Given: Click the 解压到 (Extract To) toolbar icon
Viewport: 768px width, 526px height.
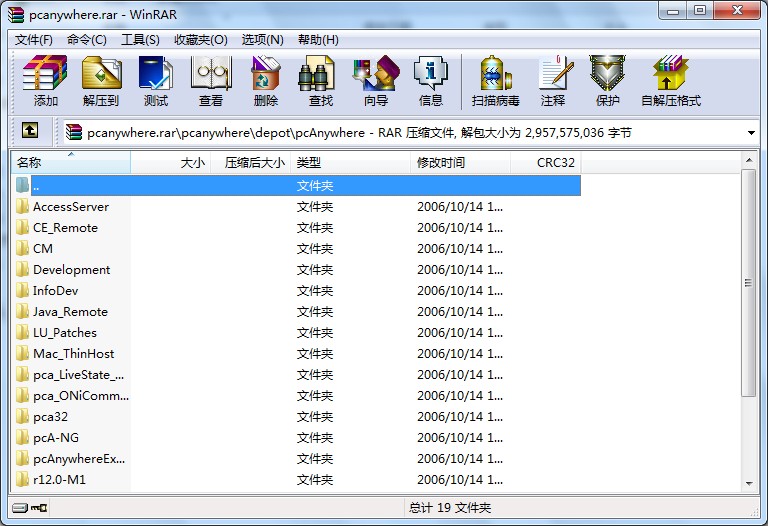Looking at the screenshot, I should coord(101,73).
